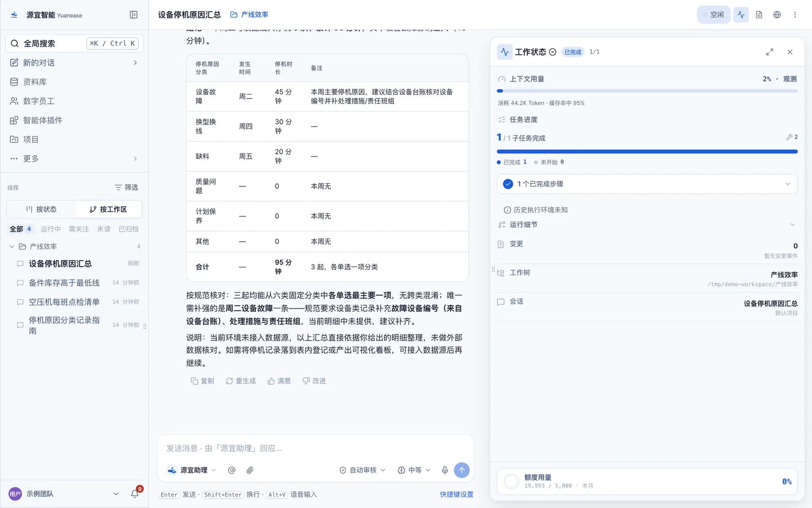Open 产线效率 breadcrumb link in header
The image size is (812, 508).
(x=249, y=15)
